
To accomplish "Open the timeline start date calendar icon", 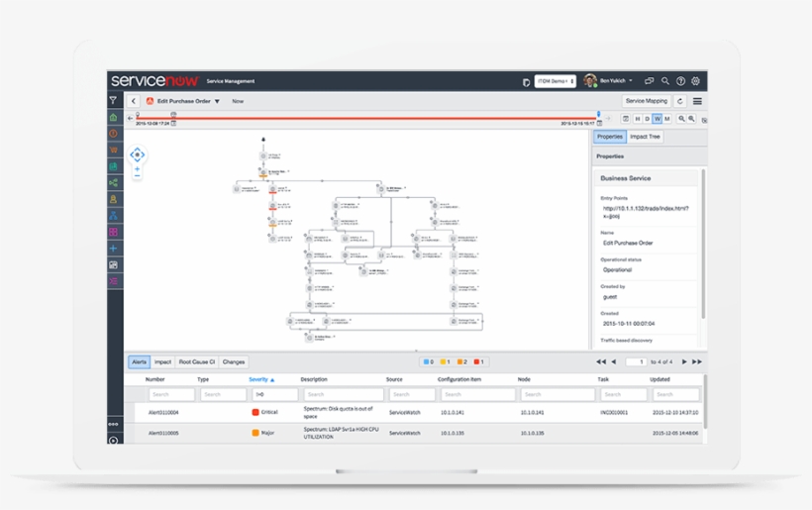I will [173, 123].
